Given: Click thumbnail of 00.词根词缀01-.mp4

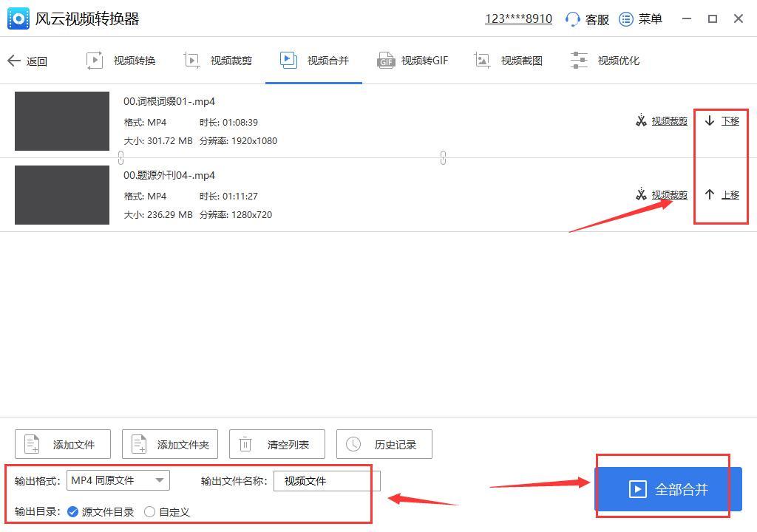Looking at the screenshot, I should (x=62, y=121).
